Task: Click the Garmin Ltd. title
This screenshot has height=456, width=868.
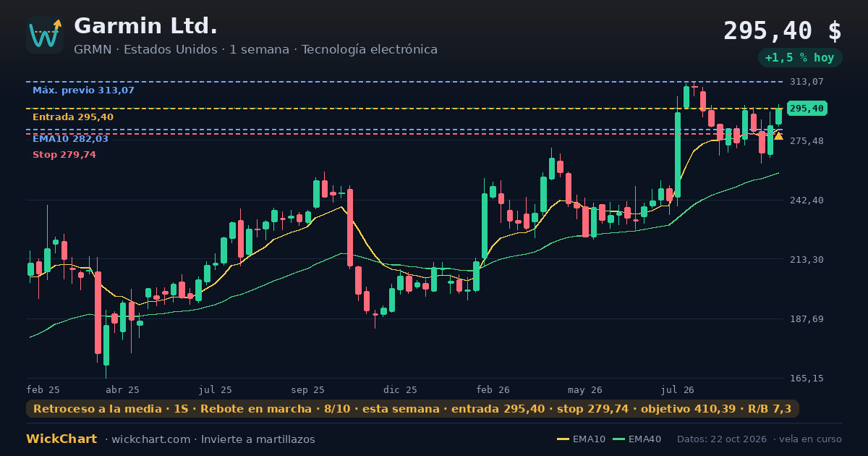Action: click(x=145, y=26)
